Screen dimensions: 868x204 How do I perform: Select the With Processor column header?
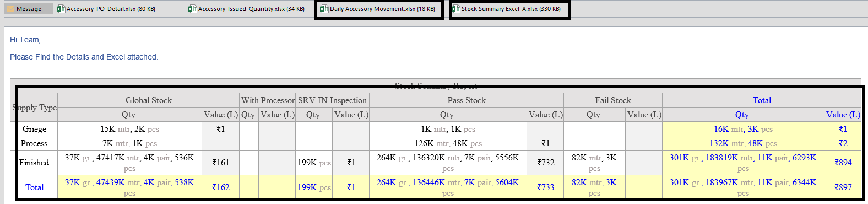pos(268,100)
